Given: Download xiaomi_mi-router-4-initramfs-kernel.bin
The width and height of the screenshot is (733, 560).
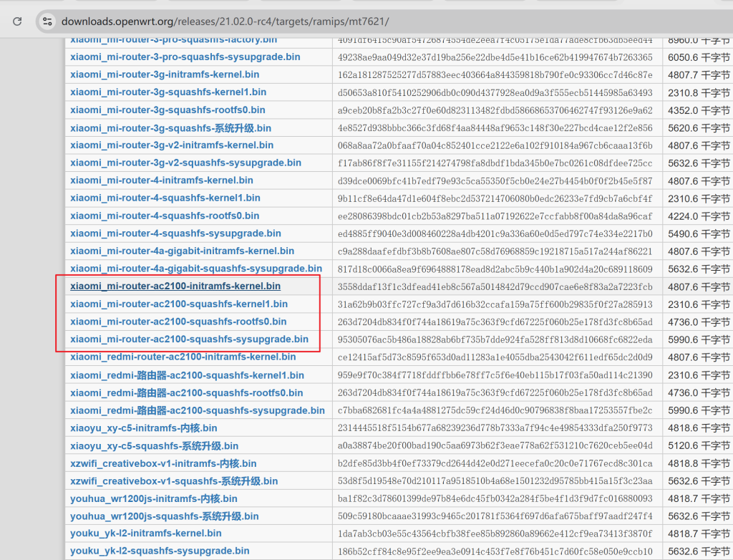Looking at the screenshot, I should [161, 180].
